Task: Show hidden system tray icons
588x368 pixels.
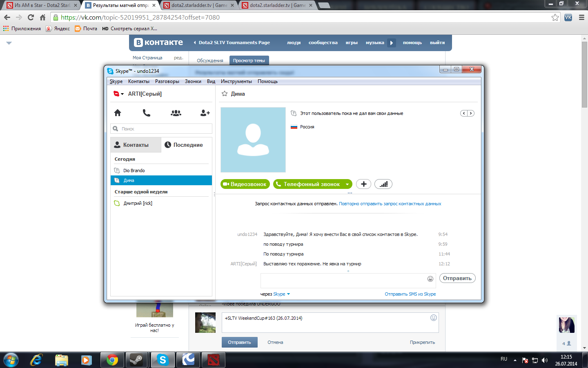Action: point(515,360)
